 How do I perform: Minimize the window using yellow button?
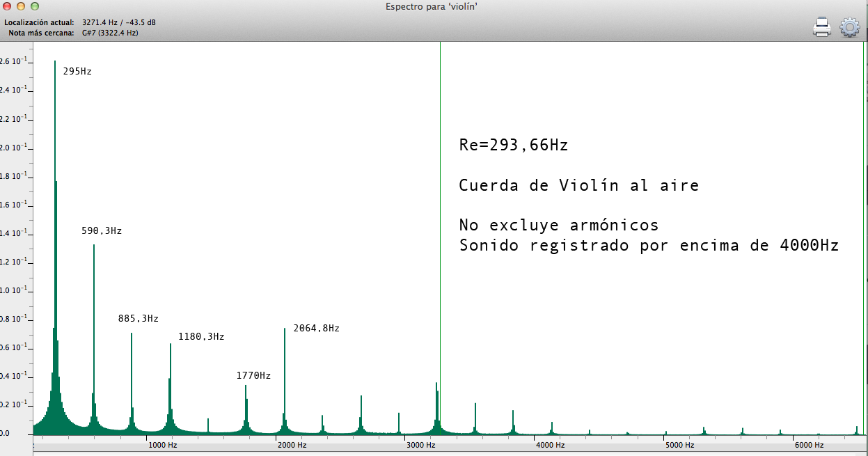tap(21, 6)
